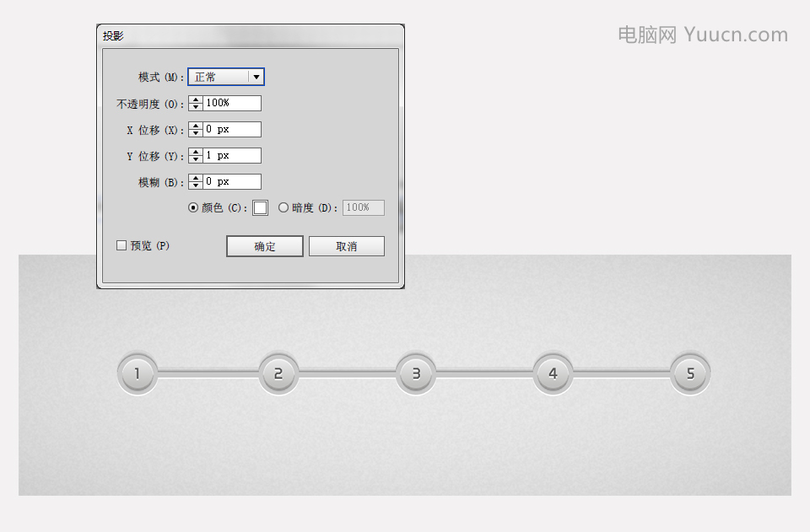Click step circle number 3
The image size is (810, 532).
[x=416, y=373]
